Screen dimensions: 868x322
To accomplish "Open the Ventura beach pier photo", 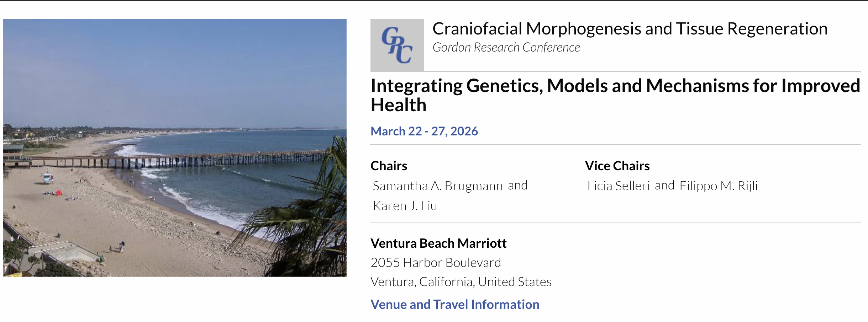I will click(175, 148).
